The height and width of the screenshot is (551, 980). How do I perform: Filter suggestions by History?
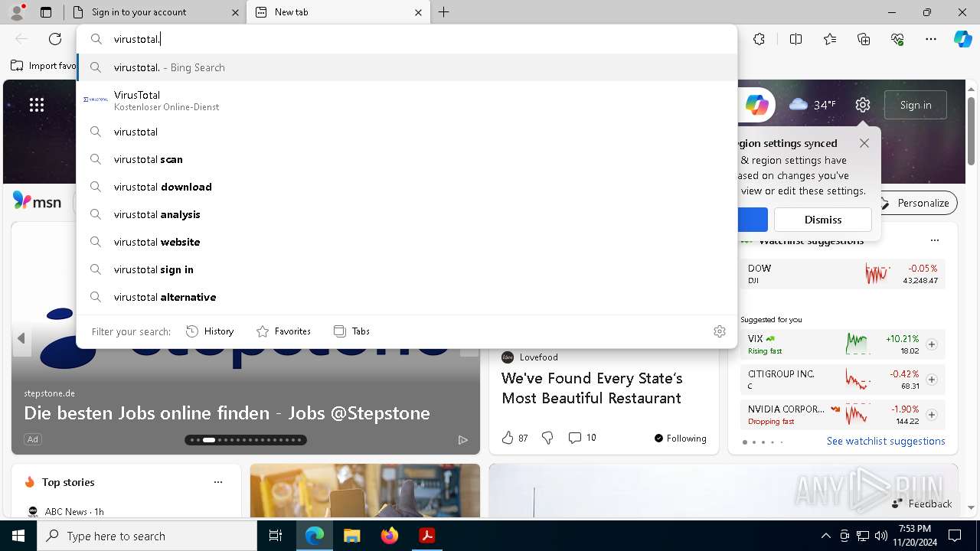coord(210,331)
